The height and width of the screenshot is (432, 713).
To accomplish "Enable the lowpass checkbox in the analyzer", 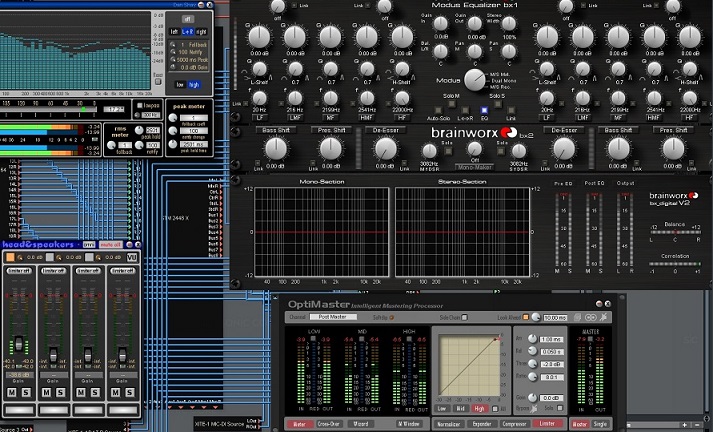I will click(140, 105).
